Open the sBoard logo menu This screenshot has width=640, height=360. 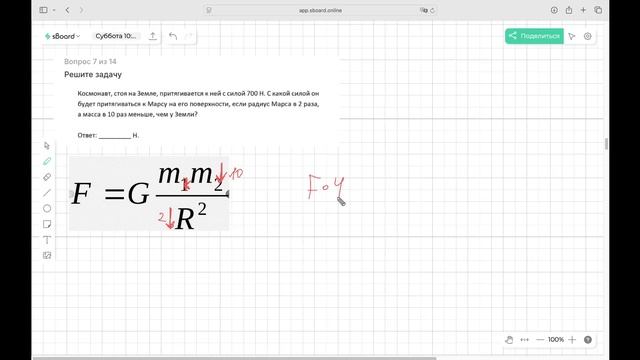pyautogui.click(x=62, y=36)
